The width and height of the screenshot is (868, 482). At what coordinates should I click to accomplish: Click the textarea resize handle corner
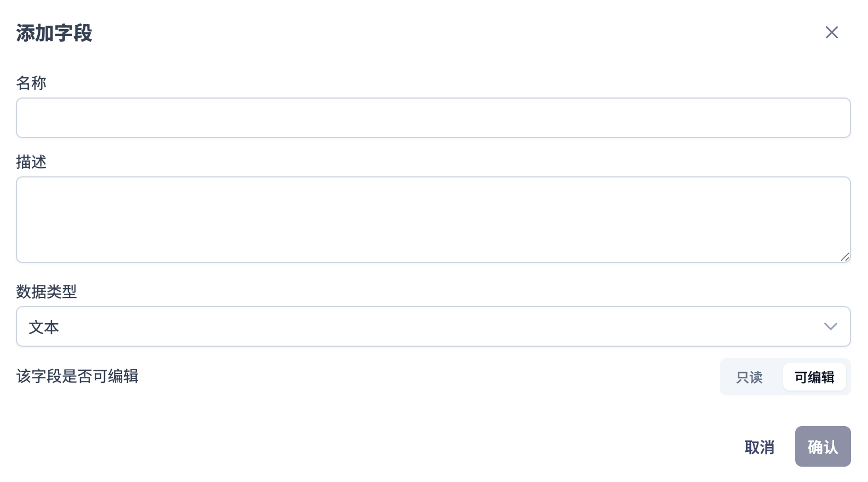[845, 257]
